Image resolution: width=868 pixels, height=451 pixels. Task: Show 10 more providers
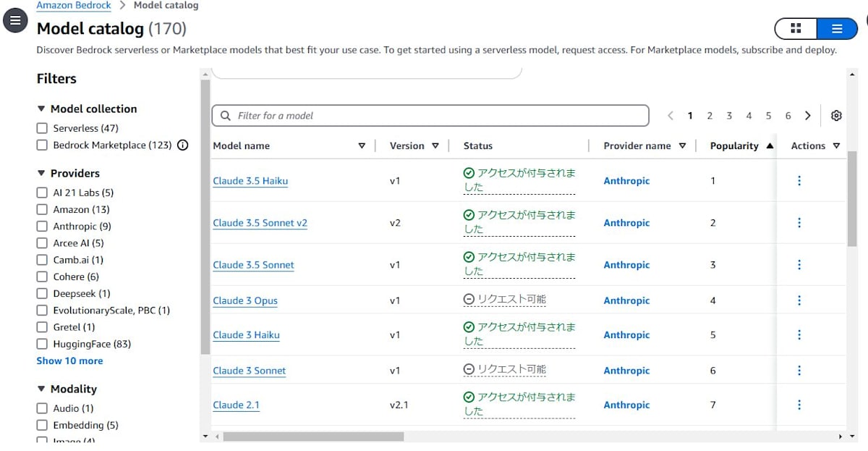point(69,361)
